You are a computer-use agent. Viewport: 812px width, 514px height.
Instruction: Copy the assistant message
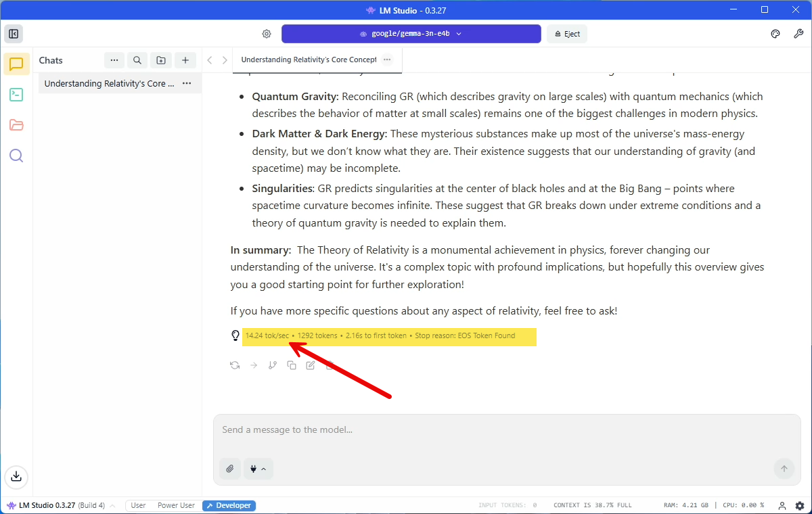coord(292,365)
